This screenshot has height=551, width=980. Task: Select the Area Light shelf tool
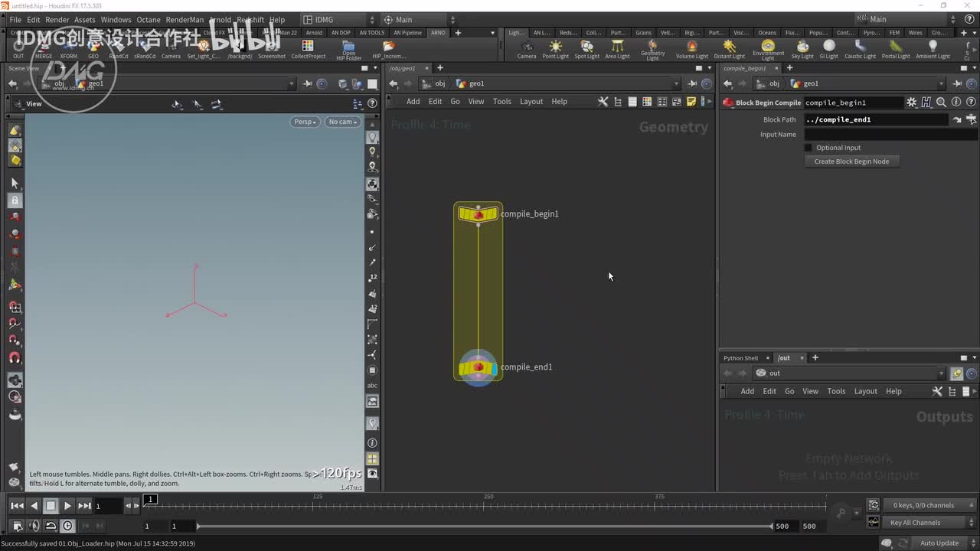tap(617, 49)
